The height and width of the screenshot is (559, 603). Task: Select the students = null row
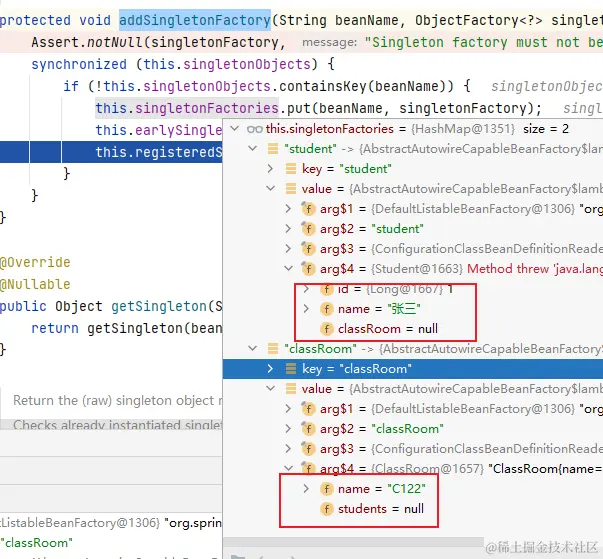click(x=413, y=509)
